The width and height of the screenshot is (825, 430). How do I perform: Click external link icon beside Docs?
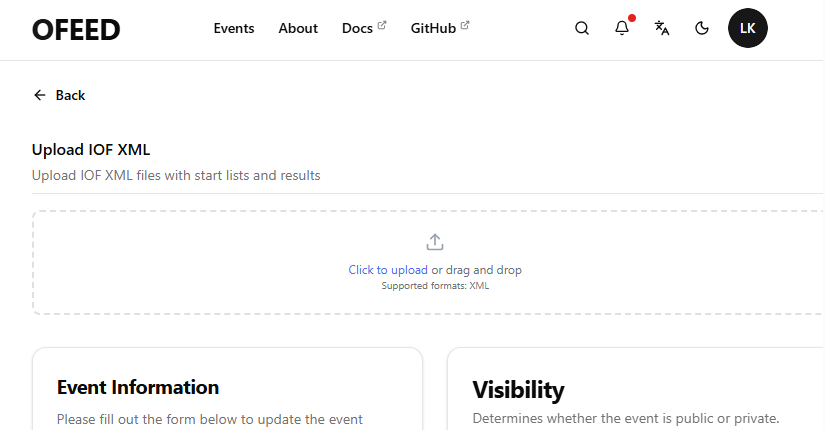(x=381, y=25)
